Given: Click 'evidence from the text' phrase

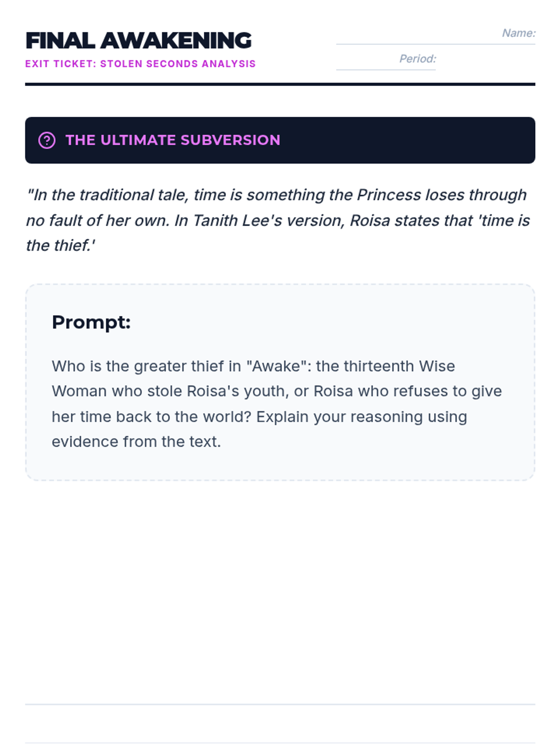Looking at the screenshot, I should coord(136,442).
